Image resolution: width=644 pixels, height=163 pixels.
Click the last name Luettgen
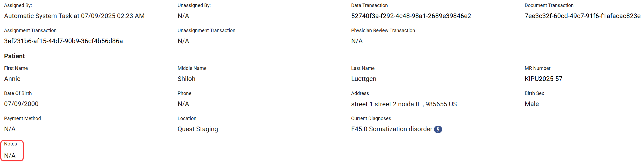[364, 79]
